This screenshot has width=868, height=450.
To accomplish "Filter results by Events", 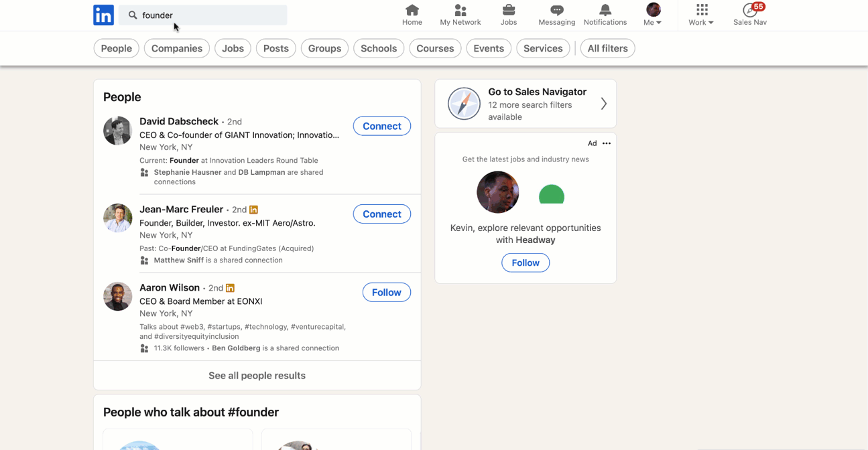I will pos(489,48).
